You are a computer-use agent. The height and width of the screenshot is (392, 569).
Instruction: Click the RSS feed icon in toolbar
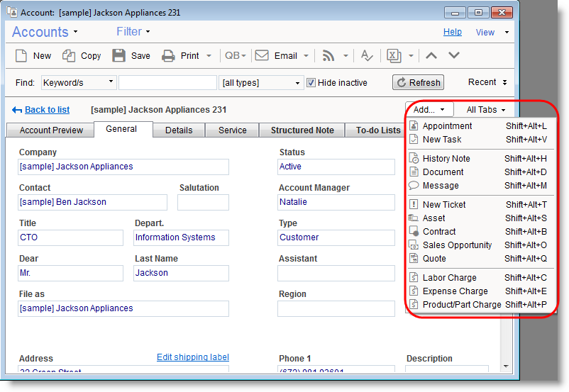tap(328, 56)
